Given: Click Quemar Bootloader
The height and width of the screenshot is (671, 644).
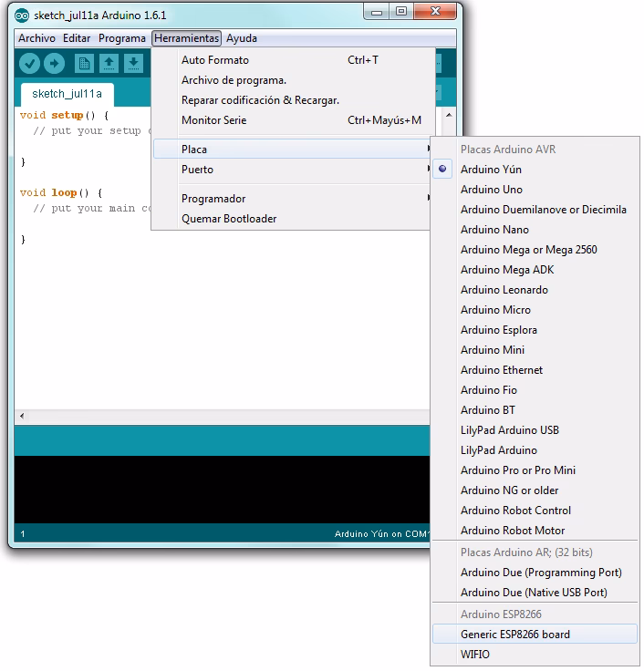Looking at the screenshot, I should (x=229, y=219).
